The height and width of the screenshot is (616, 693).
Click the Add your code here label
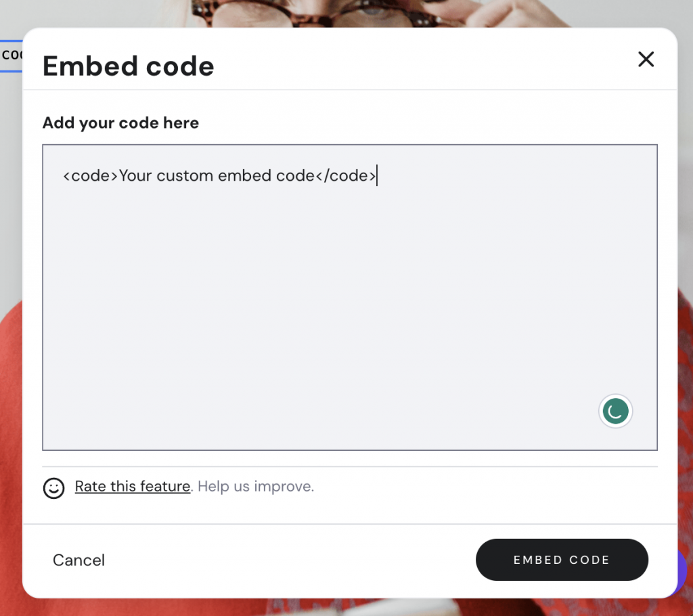120,123
